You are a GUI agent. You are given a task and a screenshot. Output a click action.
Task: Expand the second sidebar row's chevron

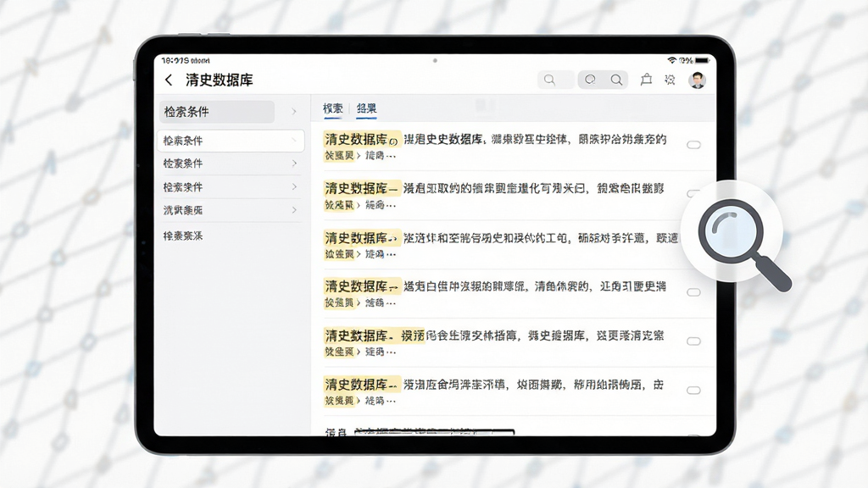tap(294, 164)
